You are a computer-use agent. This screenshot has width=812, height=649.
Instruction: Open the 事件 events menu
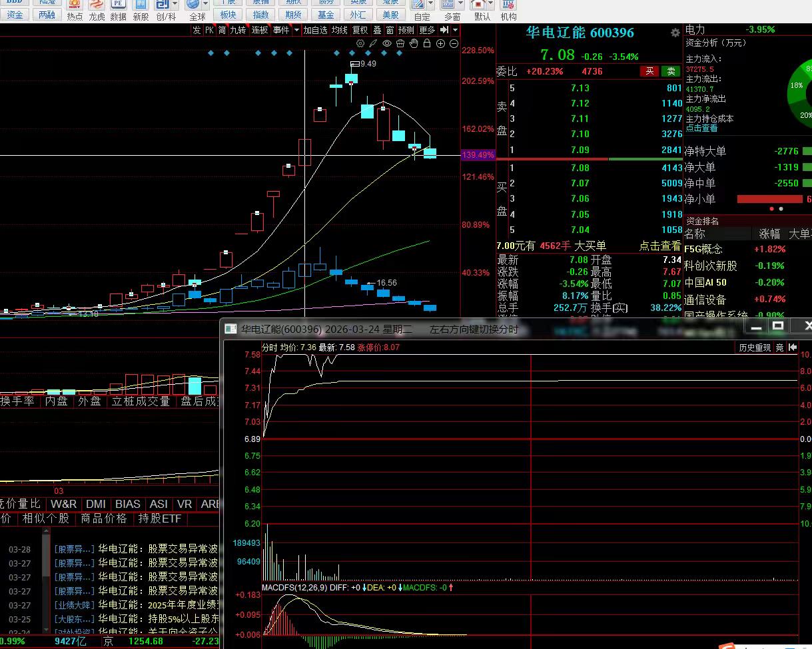coord(281,30)
